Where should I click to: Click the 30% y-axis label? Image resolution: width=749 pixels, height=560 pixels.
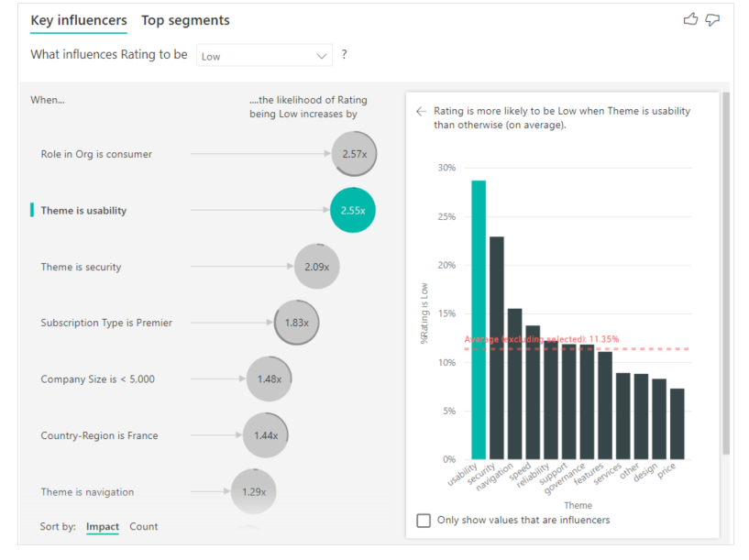446,168
